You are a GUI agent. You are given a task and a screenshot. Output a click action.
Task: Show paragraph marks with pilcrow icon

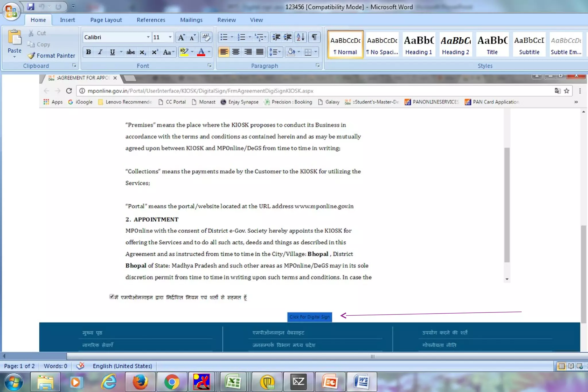click(x=314, y=37)
